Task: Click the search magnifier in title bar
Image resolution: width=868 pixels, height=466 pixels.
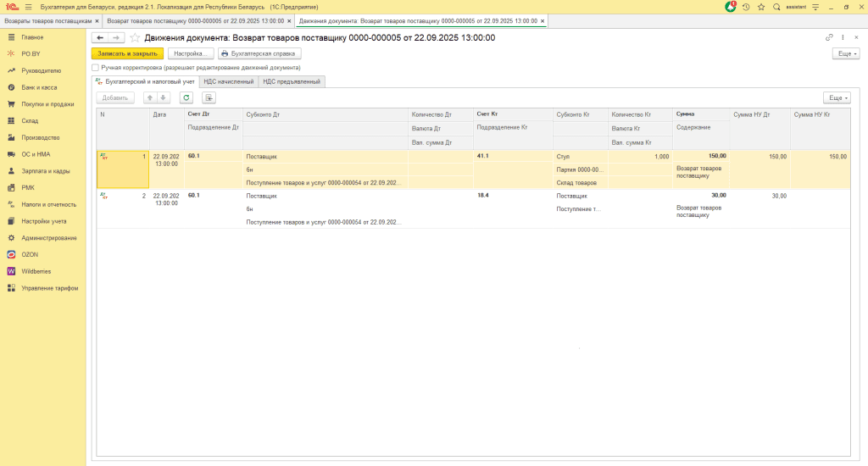Action: click(x=776, y=7)
